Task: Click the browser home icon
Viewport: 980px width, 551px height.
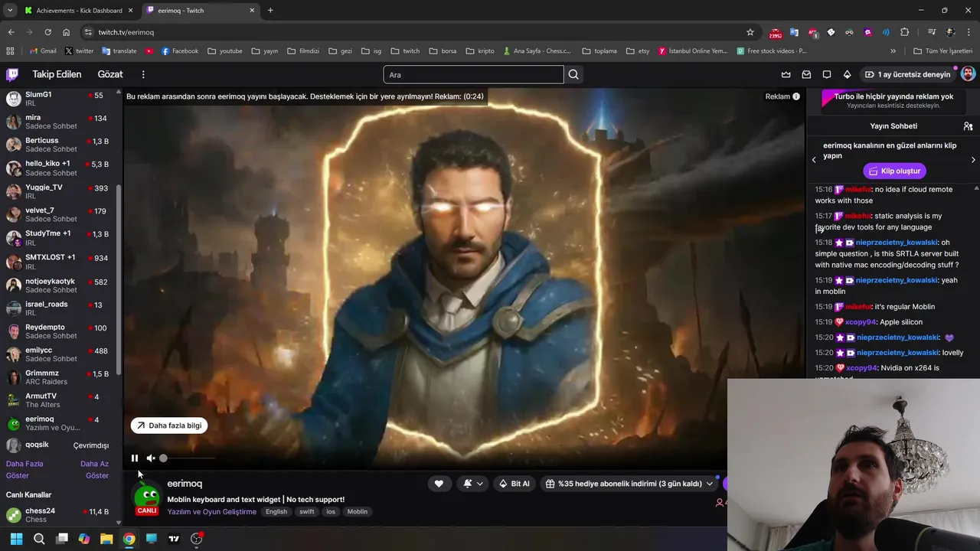Action: coord(66,32)
